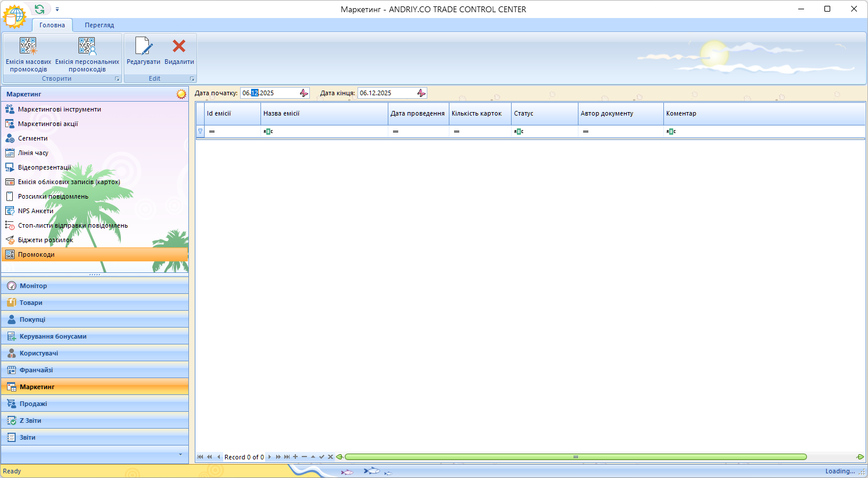Screen dimensions: 868x478
Task: Switch to the Перегляд ribbon tab
Action: click(99, 25)
